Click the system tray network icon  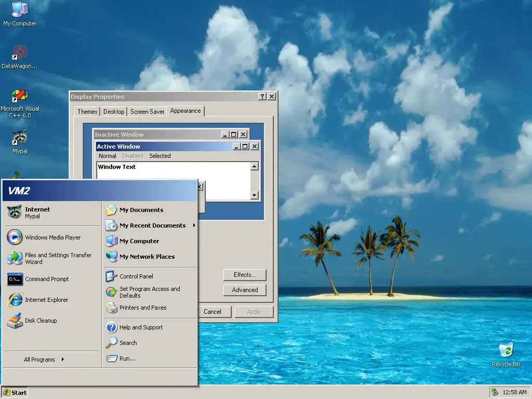click(495, 392)
